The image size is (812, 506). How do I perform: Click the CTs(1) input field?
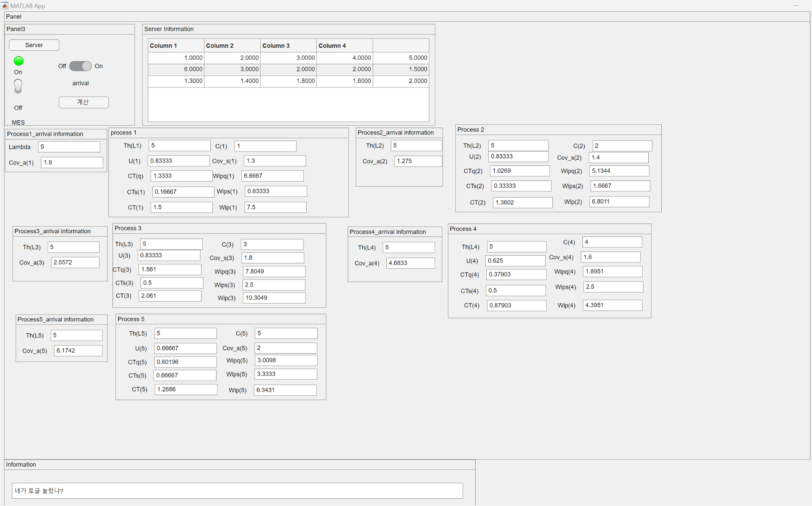(183, 192)
